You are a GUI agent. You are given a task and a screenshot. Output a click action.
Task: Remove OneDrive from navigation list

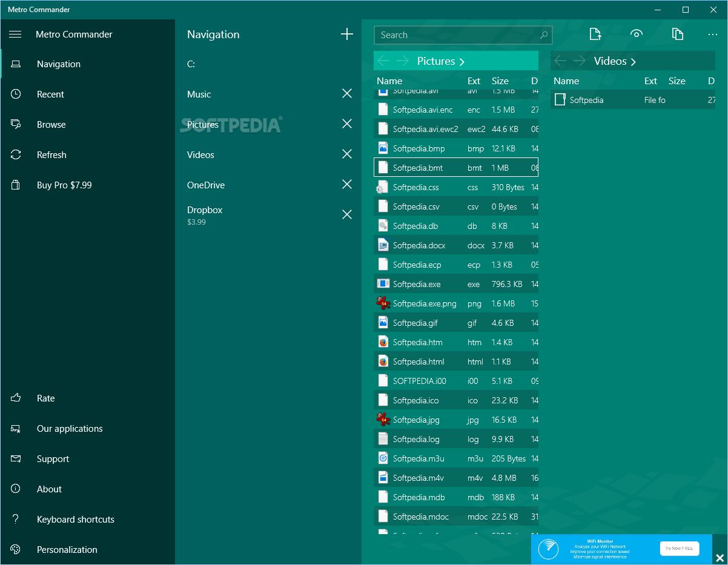347,184
